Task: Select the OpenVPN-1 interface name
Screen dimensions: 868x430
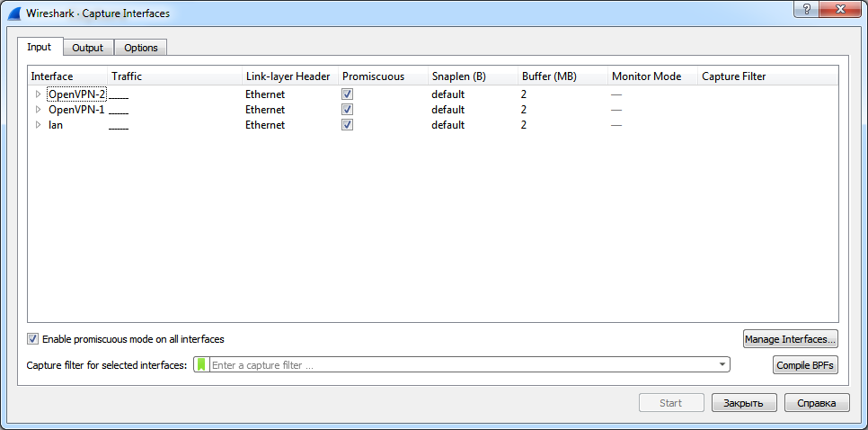Action: tap(76, 110)
